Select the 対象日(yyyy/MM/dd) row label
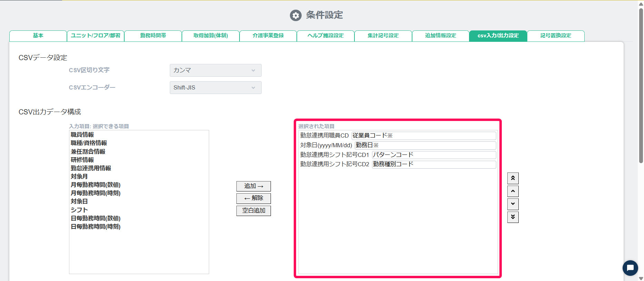 click(326, 145)
